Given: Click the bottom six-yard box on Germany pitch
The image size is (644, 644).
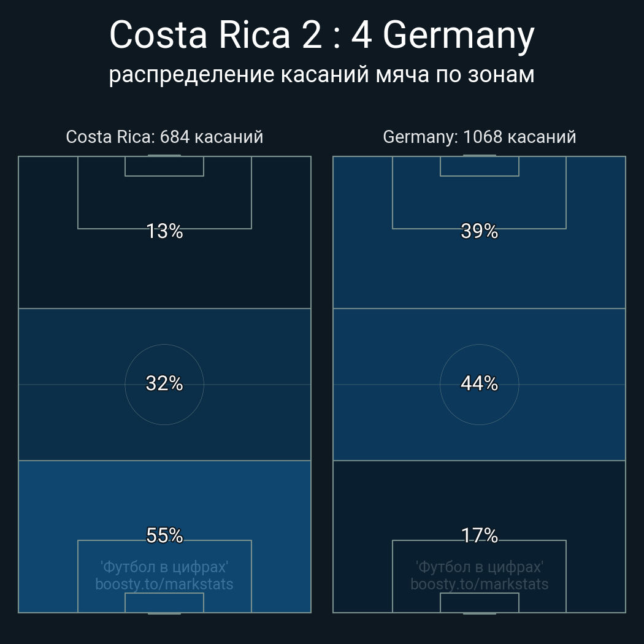Looking at the screenshot, I should pyautogui.click(x=479, y=603).
